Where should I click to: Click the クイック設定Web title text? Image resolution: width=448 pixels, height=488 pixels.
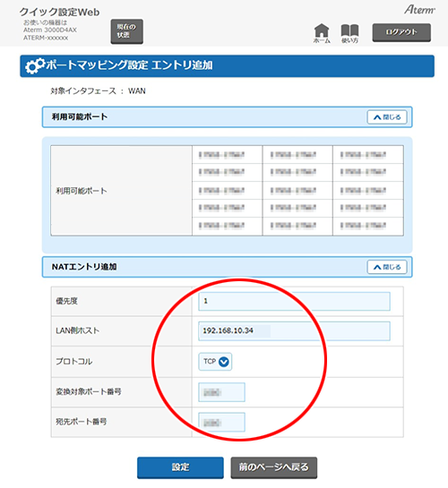coord(59,13)
